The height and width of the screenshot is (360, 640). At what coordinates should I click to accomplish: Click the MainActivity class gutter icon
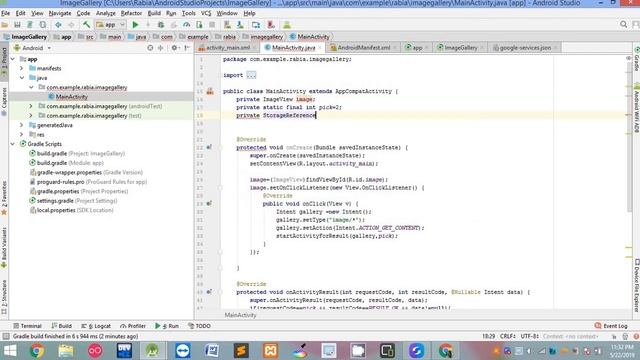pos(210,91)
